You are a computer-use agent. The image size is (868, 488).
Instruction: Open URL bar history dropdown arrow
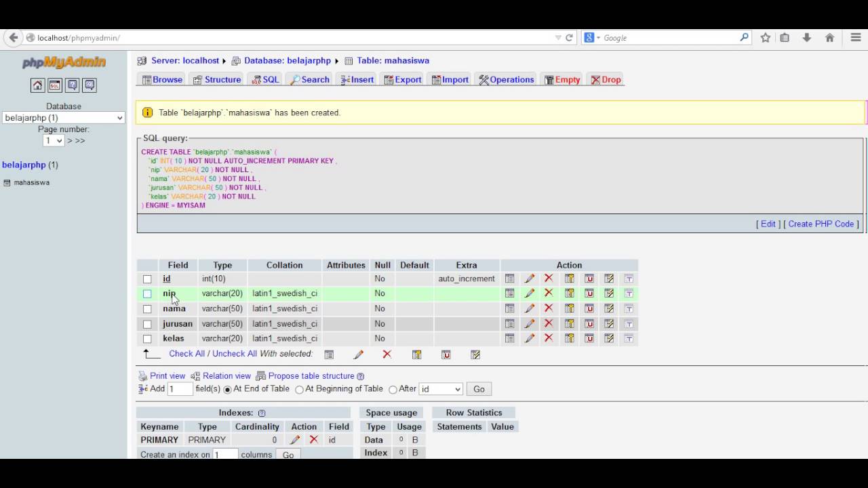(x=558, y=38)
